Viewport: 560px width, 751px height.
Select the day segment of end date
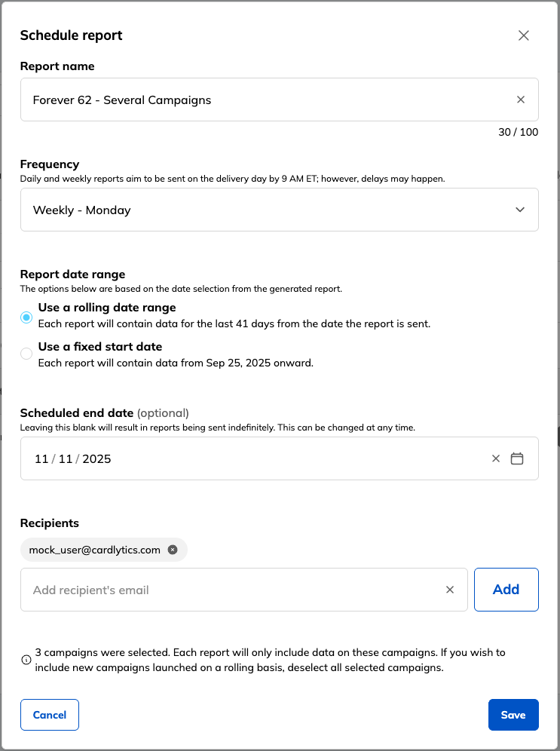66,459
